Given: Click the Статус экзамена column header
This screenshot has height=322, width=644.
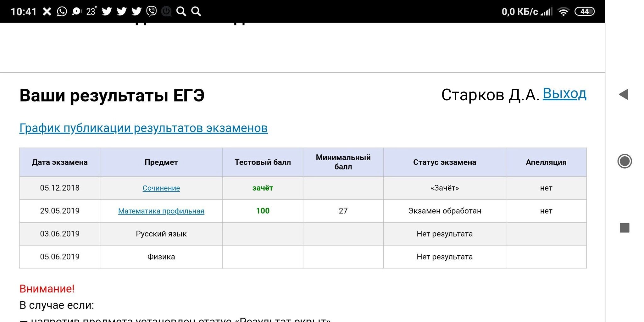Looking at the screenshot, I should pos(444,162).
